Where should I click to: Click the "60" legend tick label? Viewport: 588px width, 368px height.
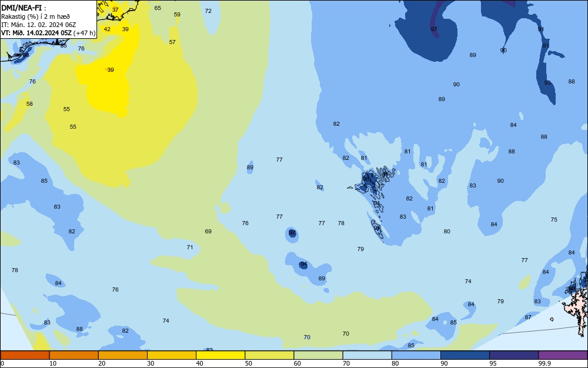[298, 363]
